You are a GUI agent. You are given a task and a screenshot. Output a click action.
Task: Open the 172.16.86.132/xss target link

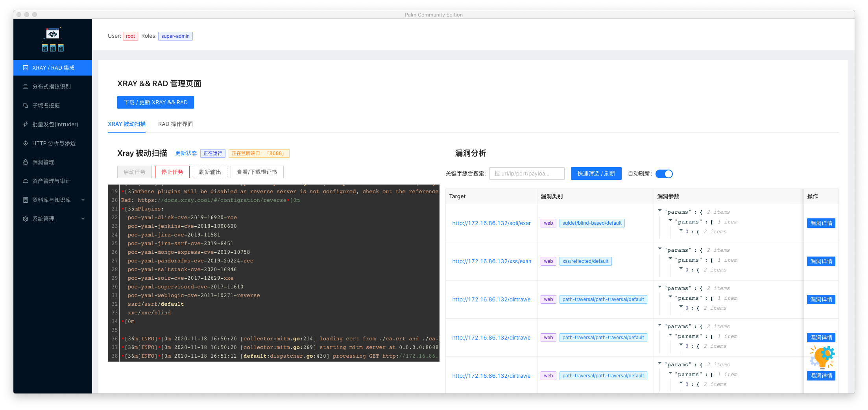coord(491,261)
